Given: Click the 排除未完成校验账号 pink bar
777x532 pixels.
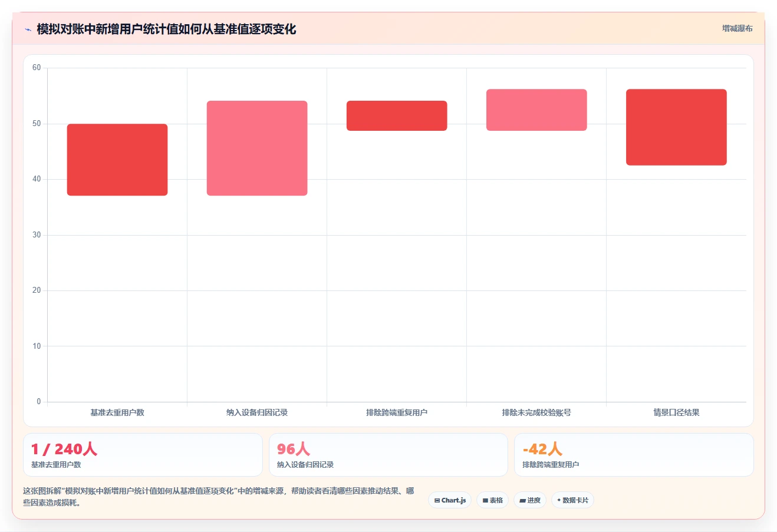Looking at the screenshot, I should coord(536,110).
